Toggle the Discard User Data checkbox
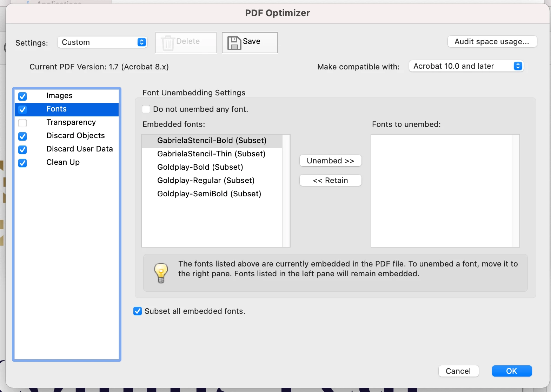The width and height of the screenshot is (551, 392). [22, 149]
